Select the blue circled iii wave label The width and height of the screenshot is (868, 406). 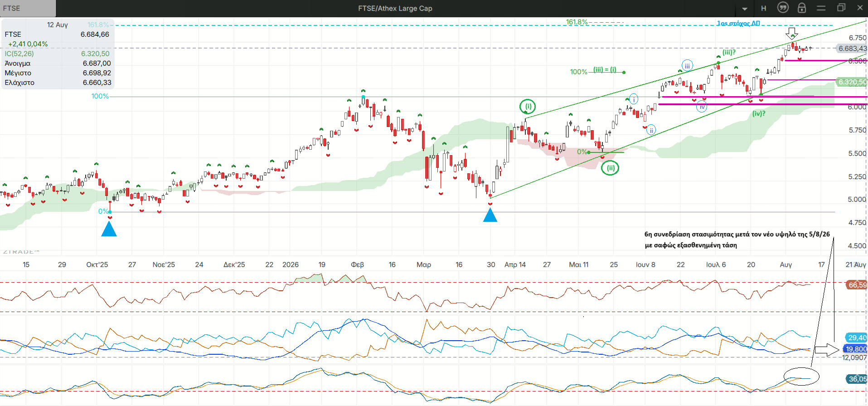687,66
